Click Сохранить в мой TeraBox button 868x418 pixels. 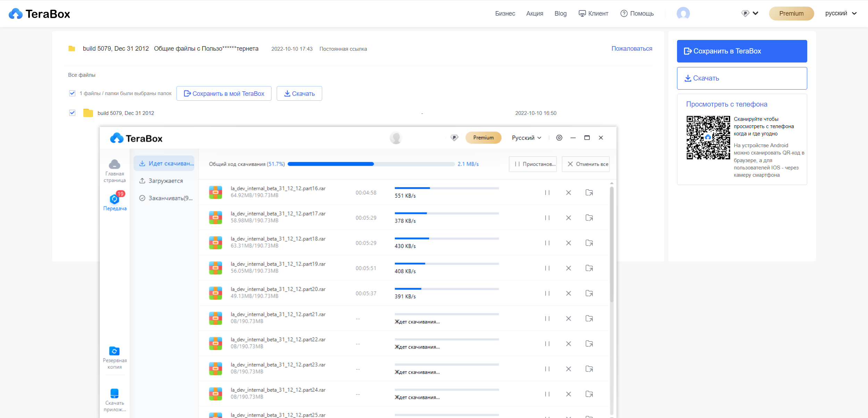[x=224, y=93]
